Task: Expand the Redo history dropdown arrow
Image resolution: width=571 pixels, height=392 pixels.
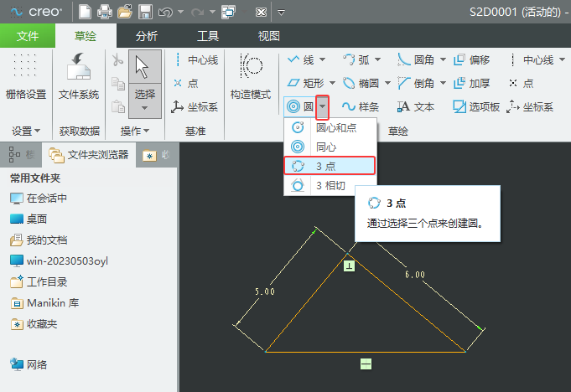Action: pyautogui.click(x=212, y=12)
